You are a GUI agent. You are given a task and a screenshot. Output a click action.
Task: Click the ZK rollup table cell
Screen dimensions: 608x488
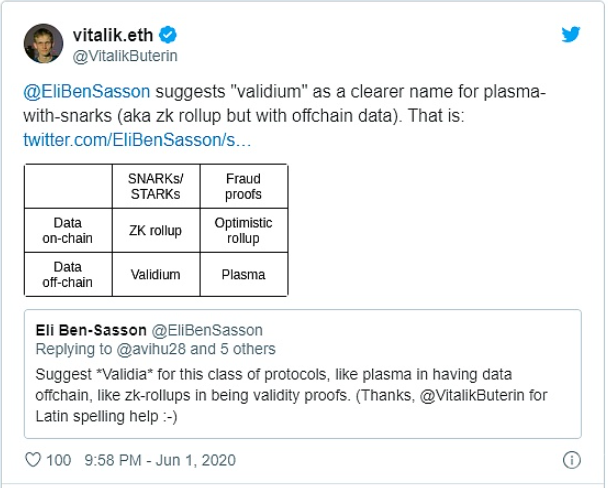[x=156, y=230]
